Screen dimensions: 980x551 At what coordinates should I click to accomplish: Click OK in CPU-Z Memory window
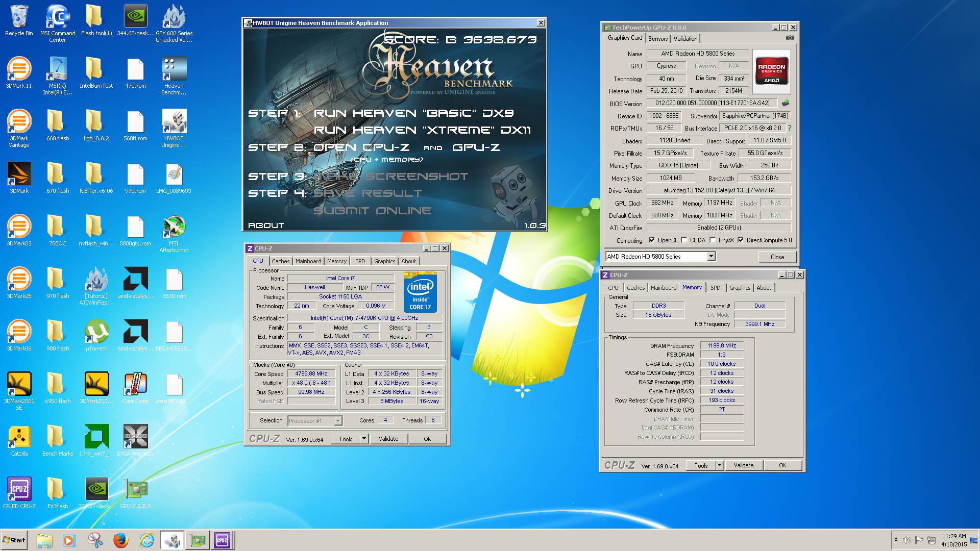pyautogui.click(x=782, y=465)
